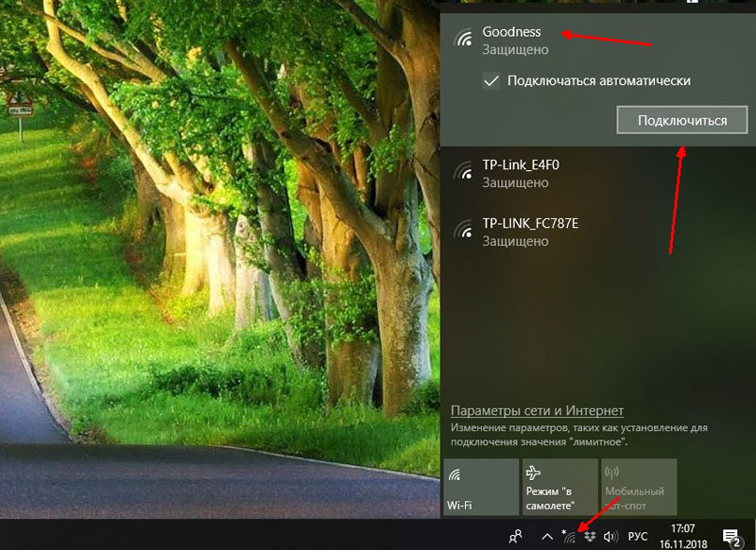Click the taskbar Wi-Fi network tray icon
Screen dimensions: 756x550
tap(570, 536)
